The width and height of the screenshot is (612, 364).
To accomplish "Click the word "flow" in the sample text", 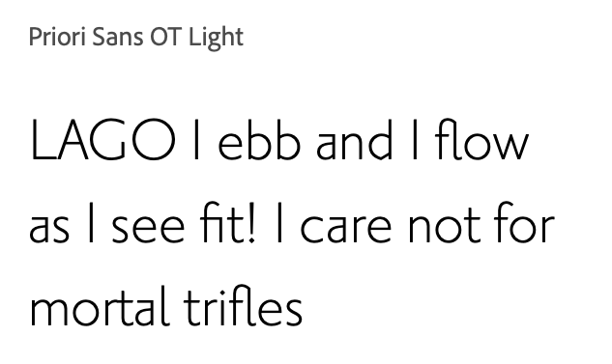I will click(x=482, y=139).
